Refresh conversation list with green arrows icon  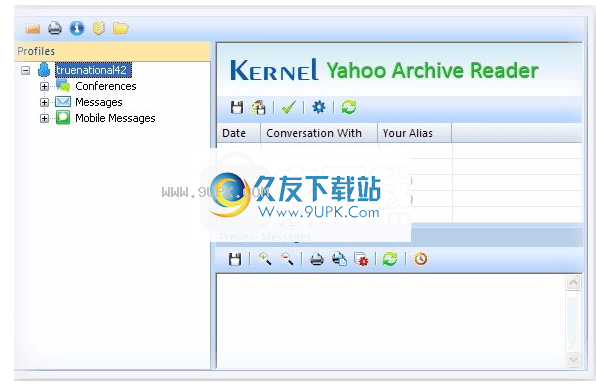point(349,107)
